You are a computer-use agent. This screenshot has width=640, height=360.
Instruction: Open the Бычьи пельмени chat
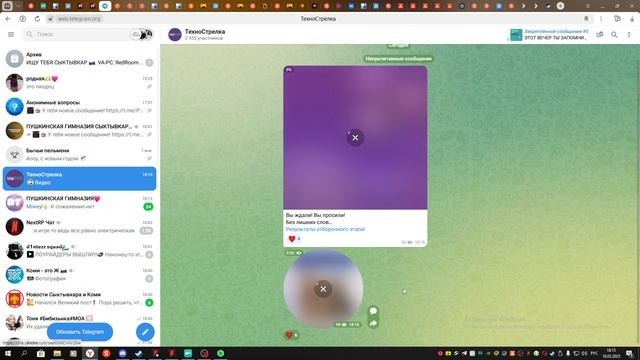80,155
